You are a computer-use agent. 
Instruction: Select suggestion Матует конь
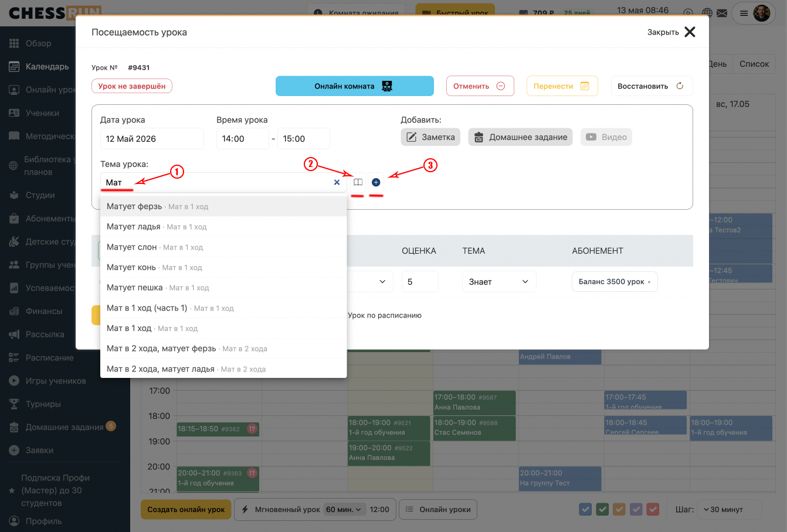(x=223, y=267)
